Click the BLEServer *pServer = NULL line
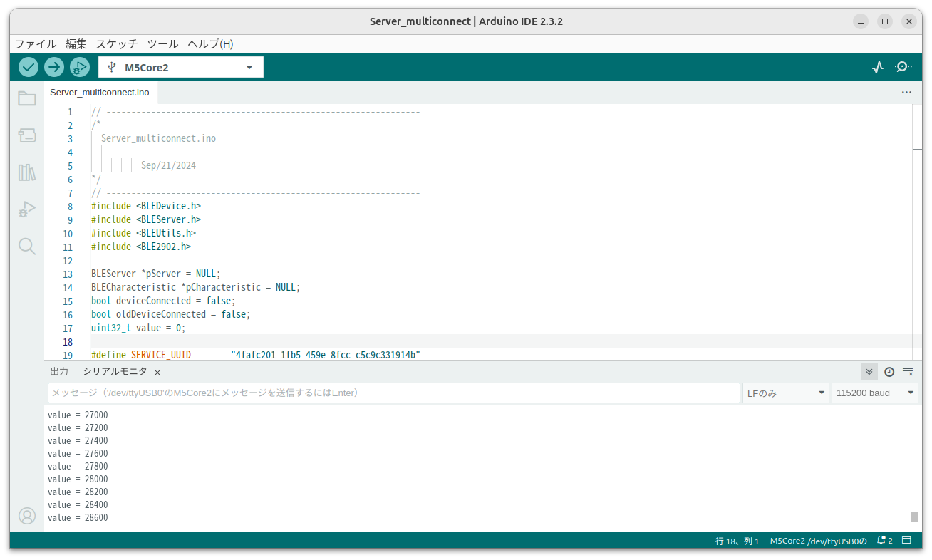Viewport: 932px width, 560px height. tap(156, 274)
